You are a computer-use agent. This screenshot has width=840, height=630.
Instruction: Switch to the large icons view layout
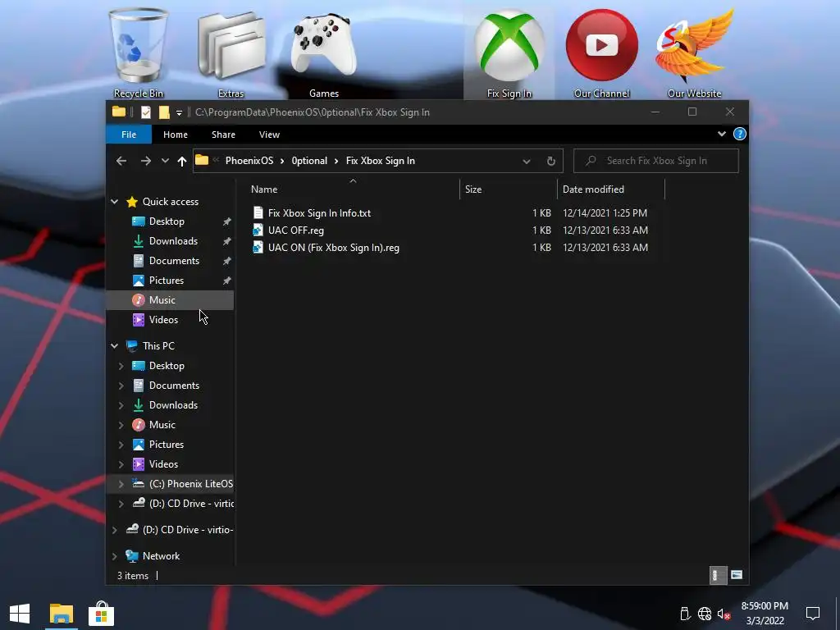click(737, 575)
